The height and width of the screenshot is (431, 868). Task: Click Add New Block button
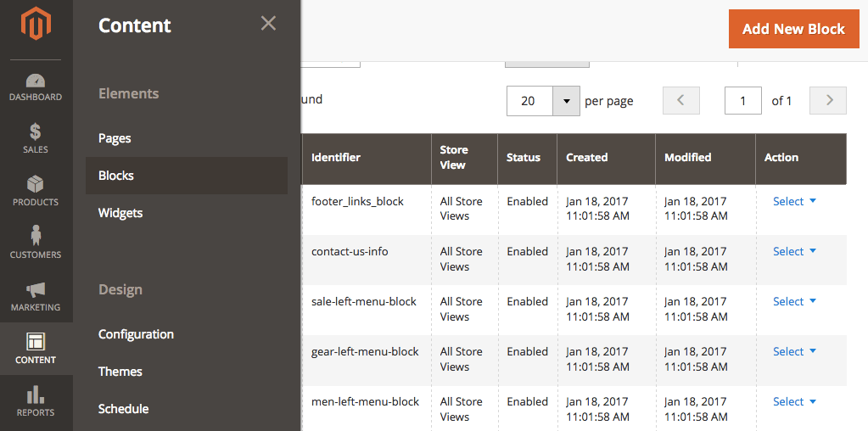pyautogui.click(x=794, y=29)
